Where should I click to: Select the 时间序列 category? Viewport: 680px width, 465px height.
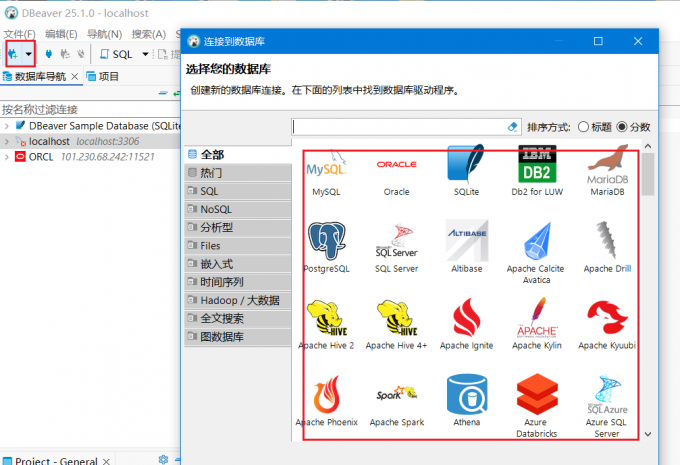click(x=238, y=282)
